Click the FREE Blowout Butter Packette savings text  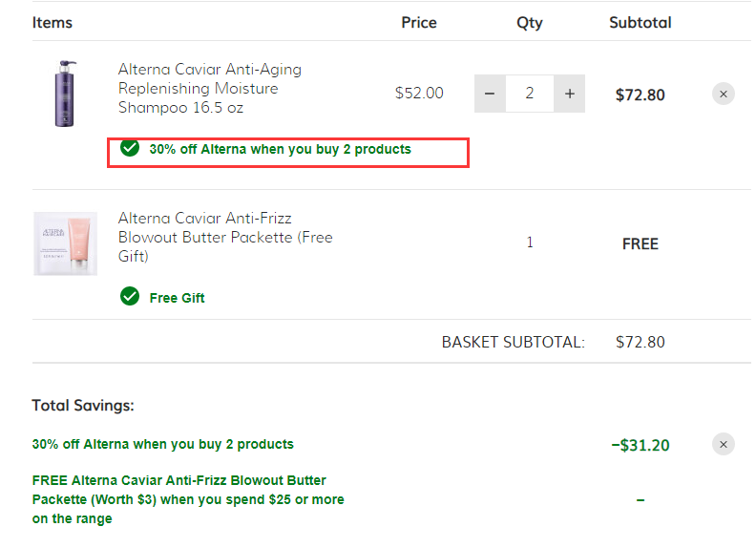tap(188, 499)
